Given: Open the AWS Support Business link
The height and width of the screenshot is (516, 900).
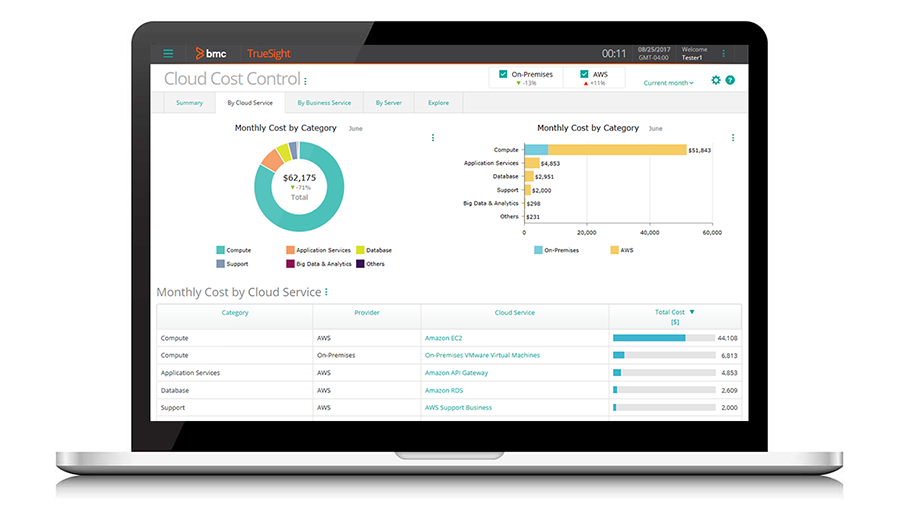Looking at the screenshot, I should point(458,408).
